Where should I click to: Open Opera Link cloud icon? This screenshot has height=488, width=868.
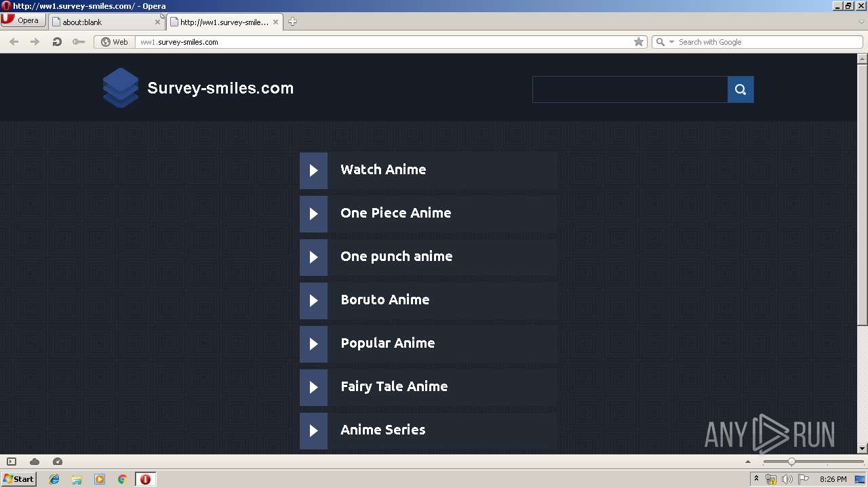35,462
